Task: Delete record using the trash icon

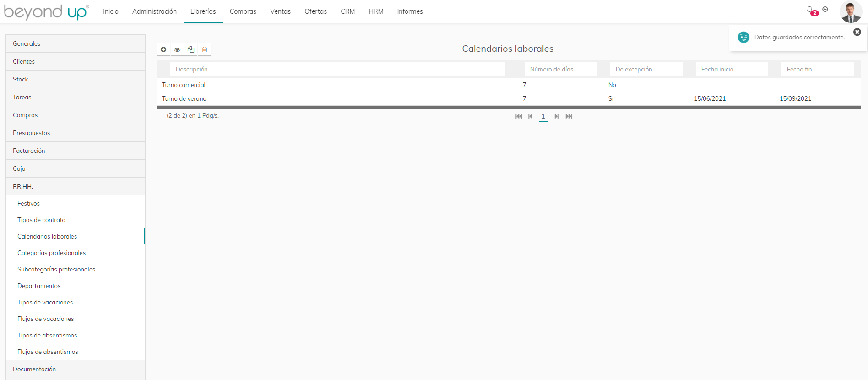Action: (x=205, y=49)
